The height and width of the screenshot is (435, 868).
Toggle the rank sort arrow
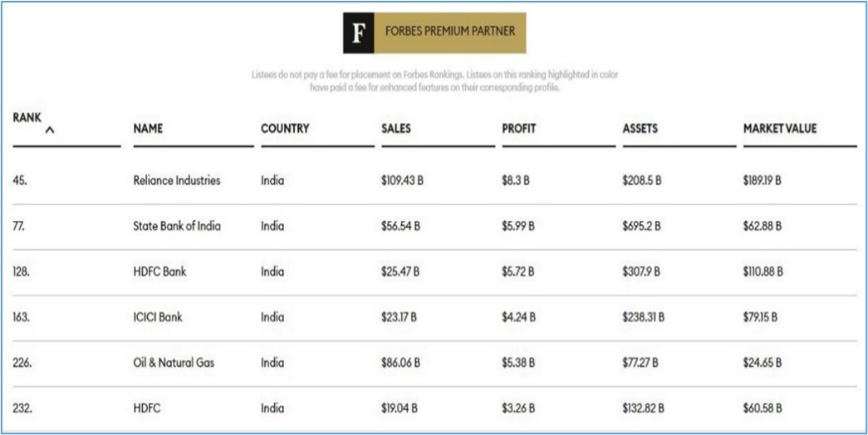50,130
